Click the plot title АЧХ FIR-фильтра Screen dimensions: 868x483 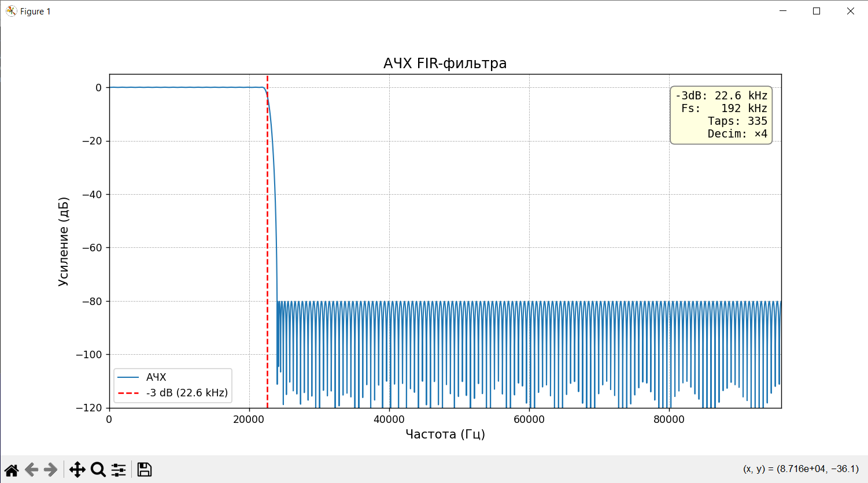(x=445, y=63)
